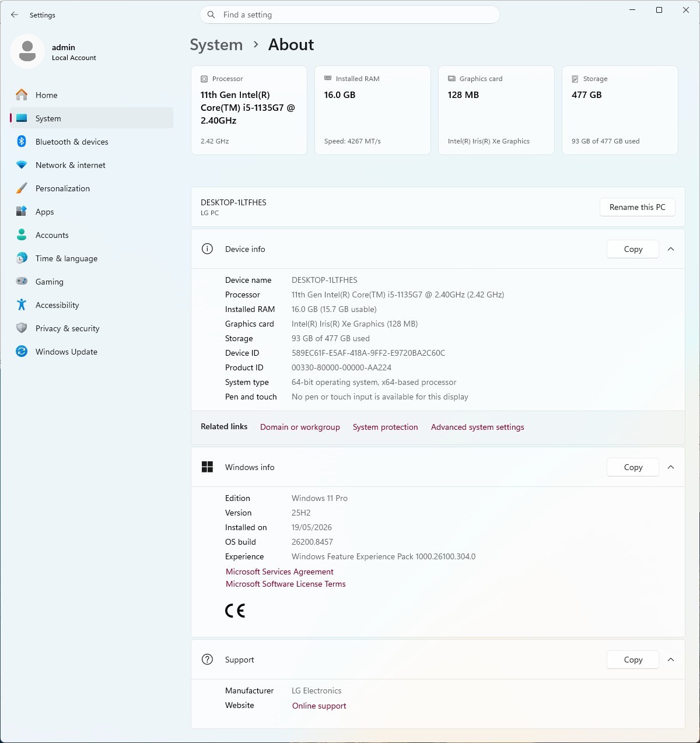Click System in the breadcrumb
This screenshot has width=700, height=743.
[x=216, y=45]
